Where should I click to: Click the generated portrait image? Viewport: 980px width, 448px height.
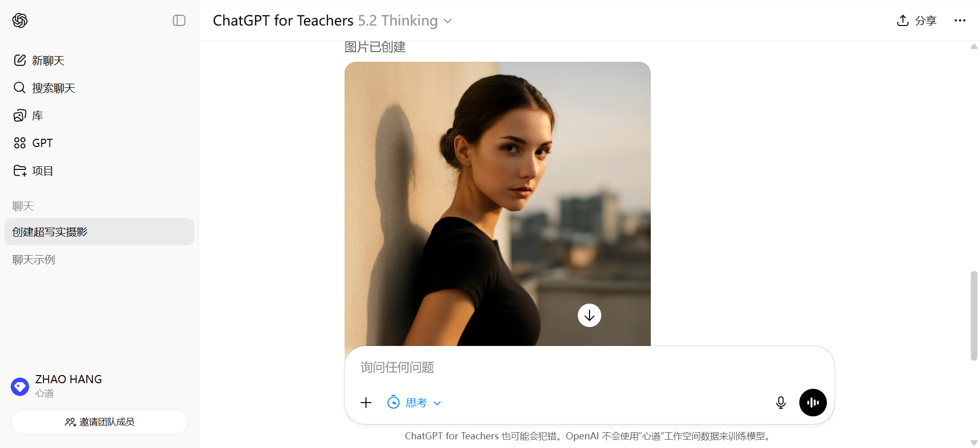pyautogui.click(x=498, y=204)
